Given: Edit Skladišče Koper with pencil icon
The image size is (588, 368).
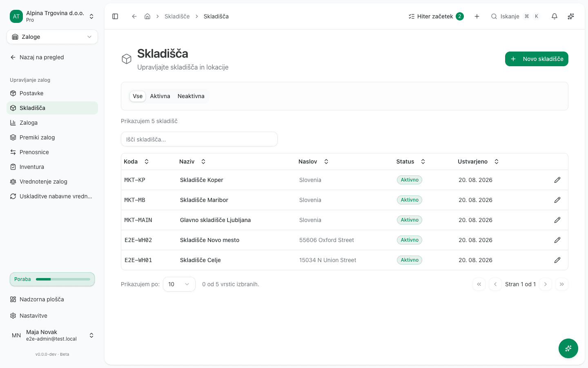Looking at the screenshot, I should tap(557, 180).
